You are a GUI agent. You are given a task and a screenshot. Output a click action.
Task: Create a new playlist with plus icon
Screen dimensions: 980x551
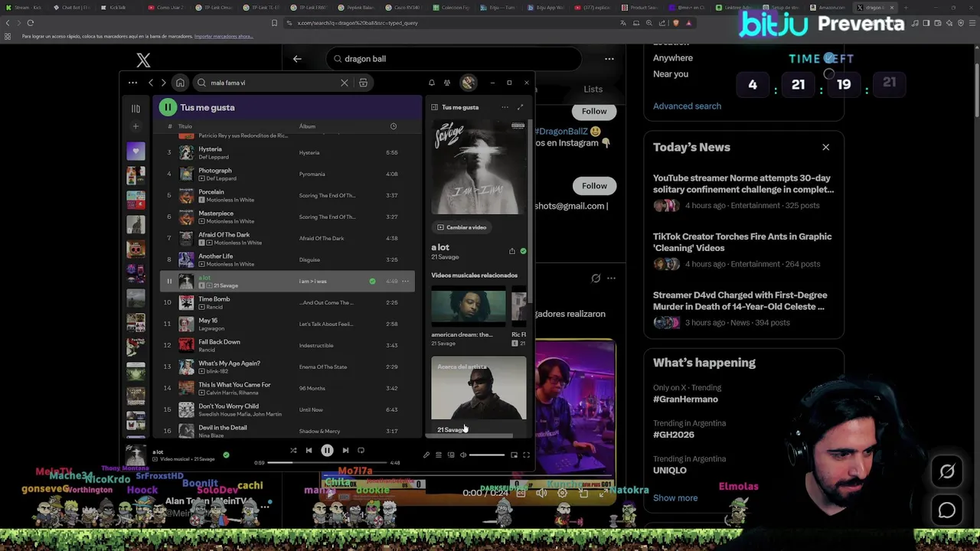(x=136, y=126)
